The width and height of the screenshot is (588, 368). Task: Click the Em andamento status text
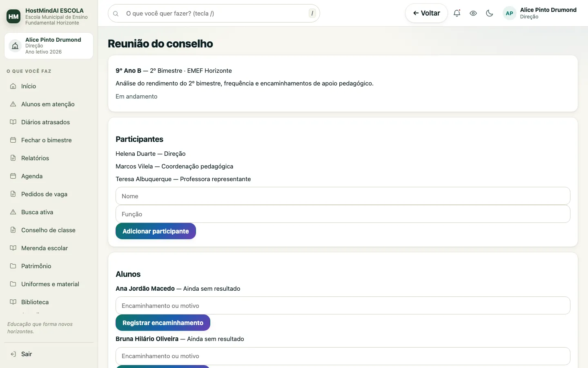(x=136, y=96)
